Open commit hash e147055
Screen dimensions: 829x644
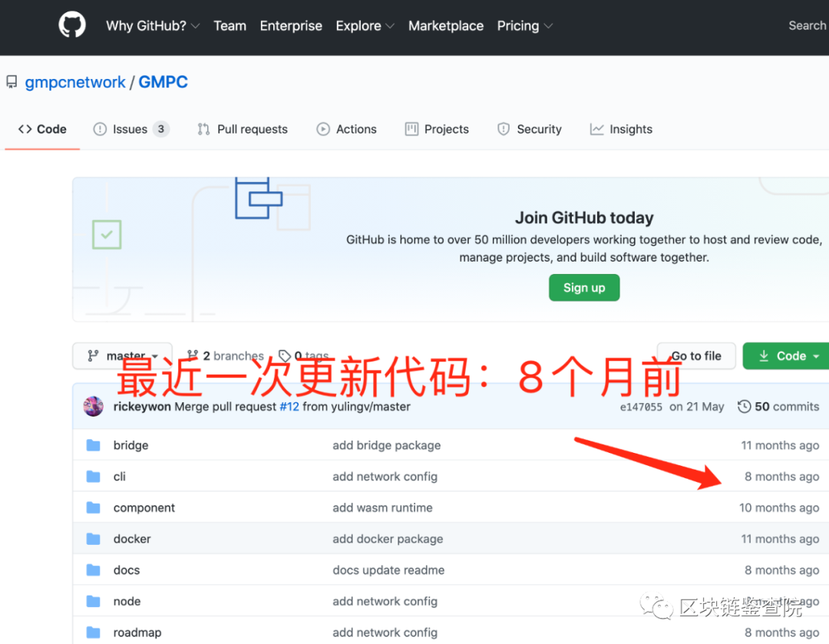pyautogui.click(x=641, y=407)
